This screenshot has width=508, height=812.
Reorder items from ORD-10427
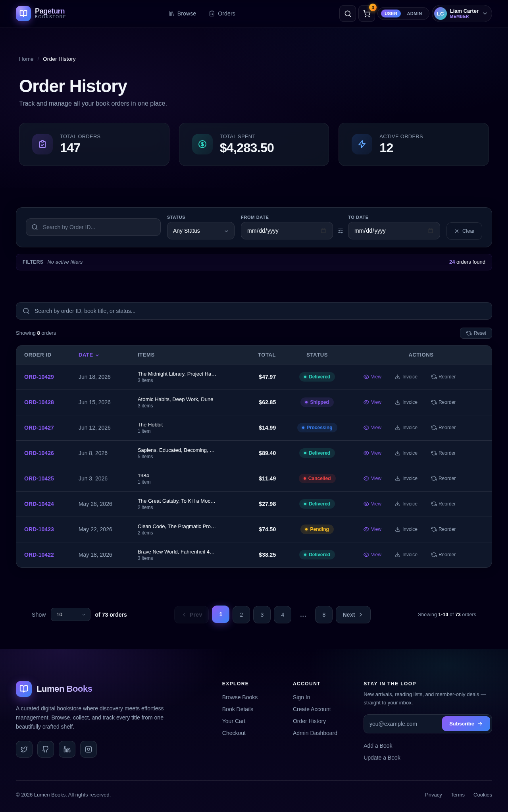click(x=443, y=428)
